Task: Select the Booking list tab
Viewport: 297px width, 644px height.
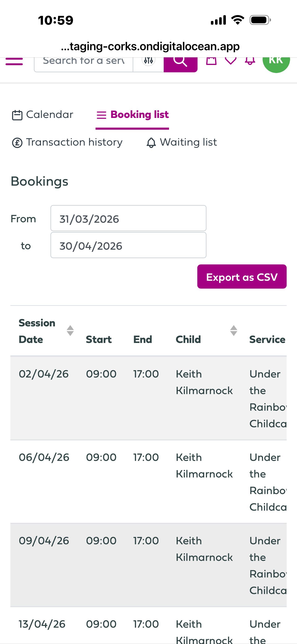Action: 133,115
